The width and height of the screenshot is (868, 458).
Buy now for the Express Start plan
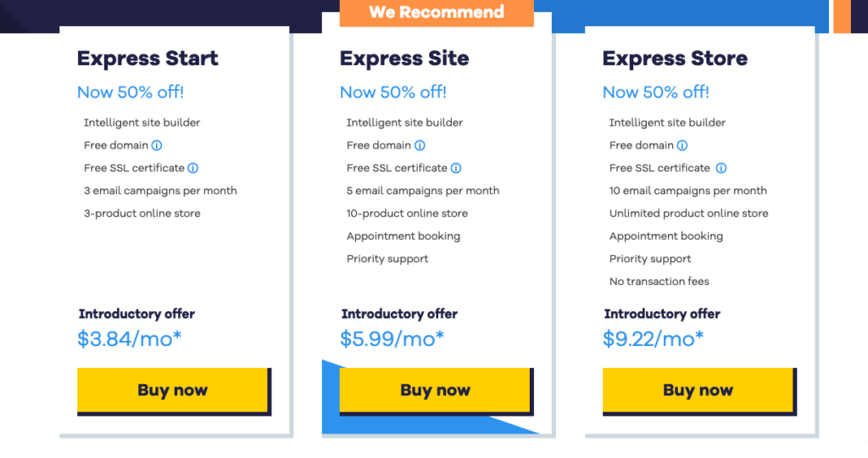click(x=174, y=391)
